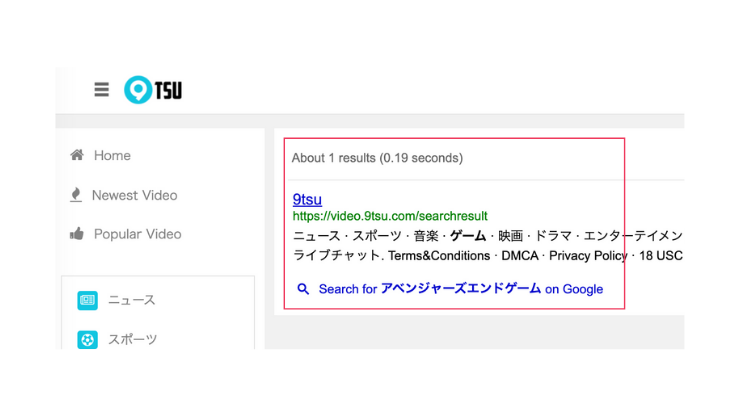Choose the スポーツ category label
Screen dimensions: 740x416
pyautogui.click(x=132, y=339)
